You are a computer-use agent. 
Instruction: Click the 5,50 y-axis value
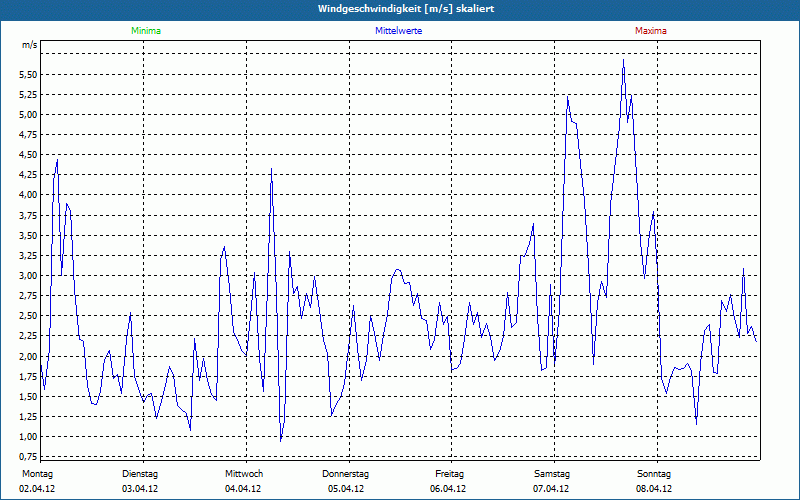28,74
